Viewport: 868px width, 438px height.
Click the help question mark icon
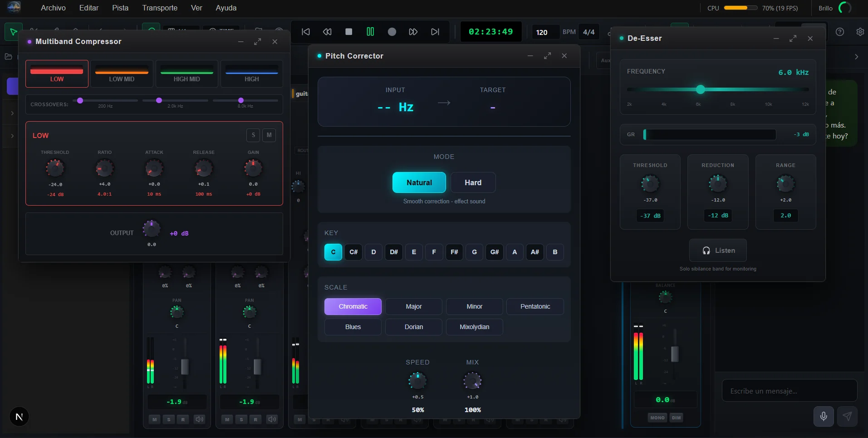(x=840, y=32)
